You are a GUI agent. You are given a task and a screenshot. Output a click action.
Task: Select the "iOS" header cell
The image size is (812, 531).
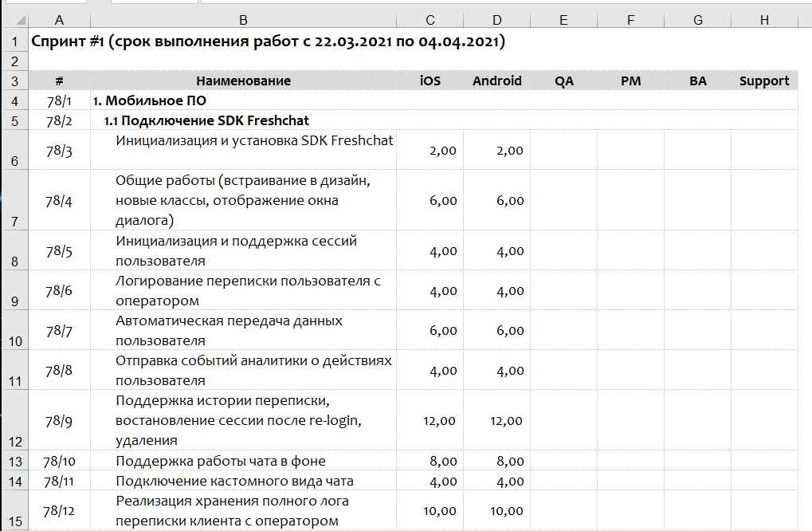click(x=430, y=81)
